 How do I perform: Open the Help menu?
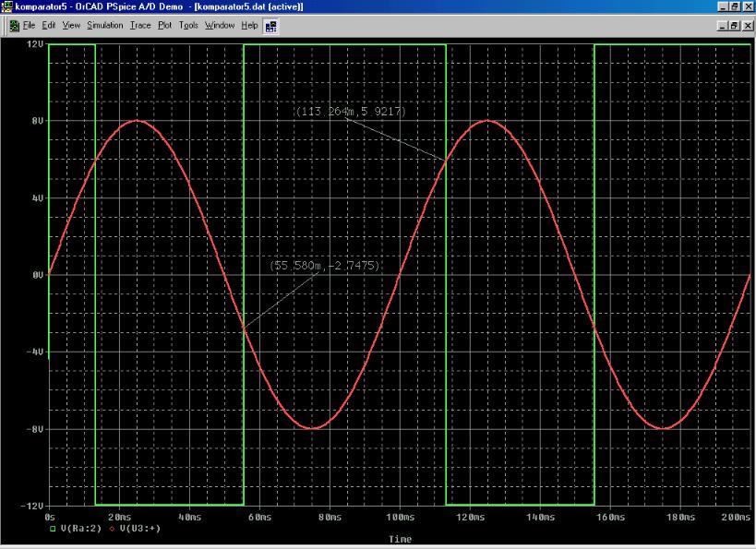click(x=249, y=25)
